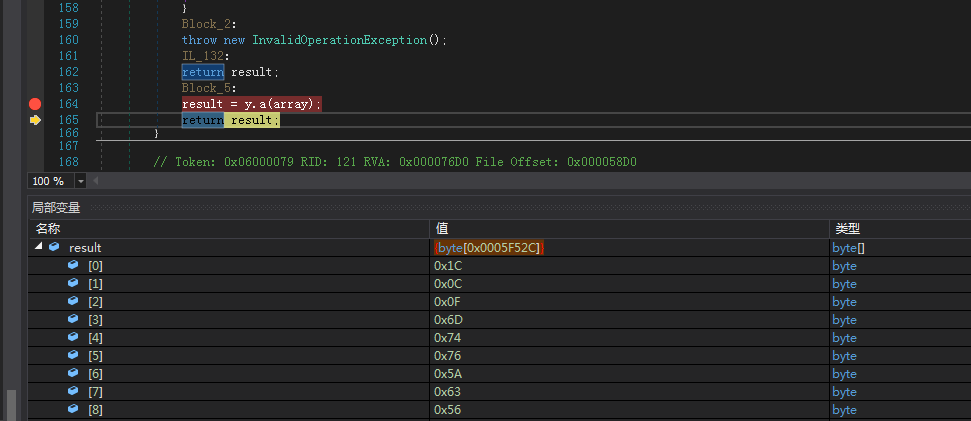Select the [5] element row name

tap(95, 355)
